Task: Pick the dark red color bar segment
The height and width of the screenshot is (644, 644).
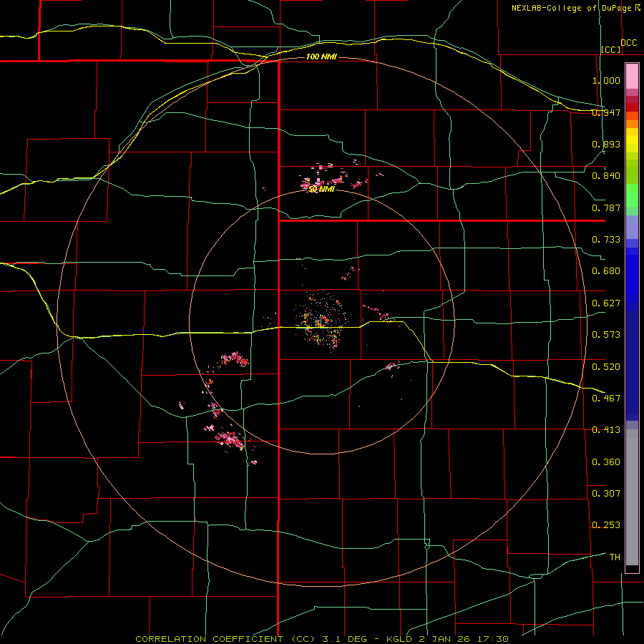Action: pyautogui.click(x=632, y=107)
